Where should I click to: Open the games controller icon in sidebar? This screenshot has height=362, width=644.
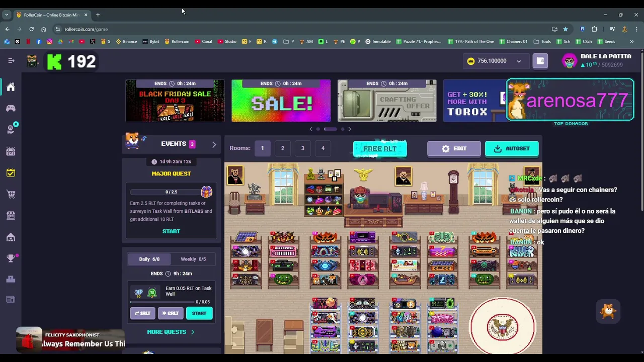click(11, 108)
